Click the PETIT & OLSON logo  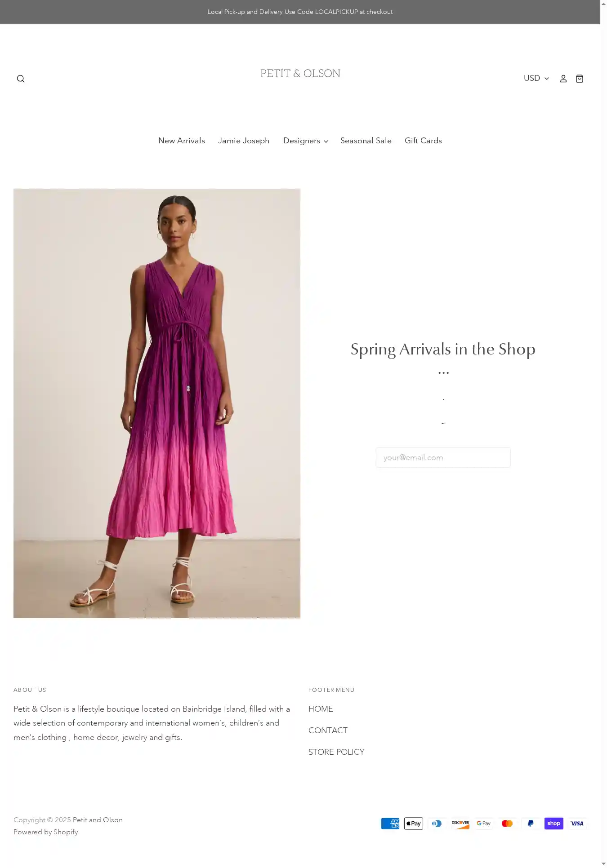click(x=300, y=74)
